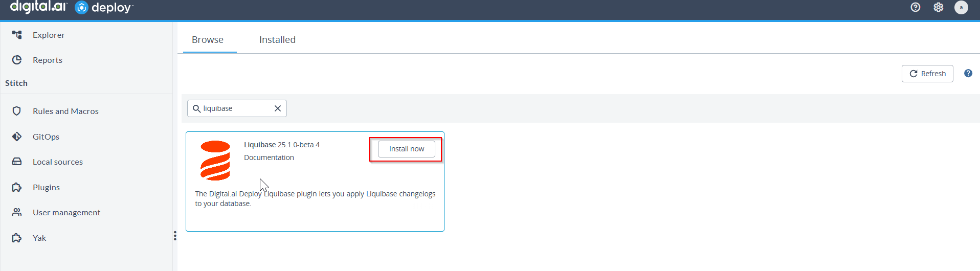This screenshot has height=271, width=980.
Task: Open Plugins section
Action: (46, 187)
